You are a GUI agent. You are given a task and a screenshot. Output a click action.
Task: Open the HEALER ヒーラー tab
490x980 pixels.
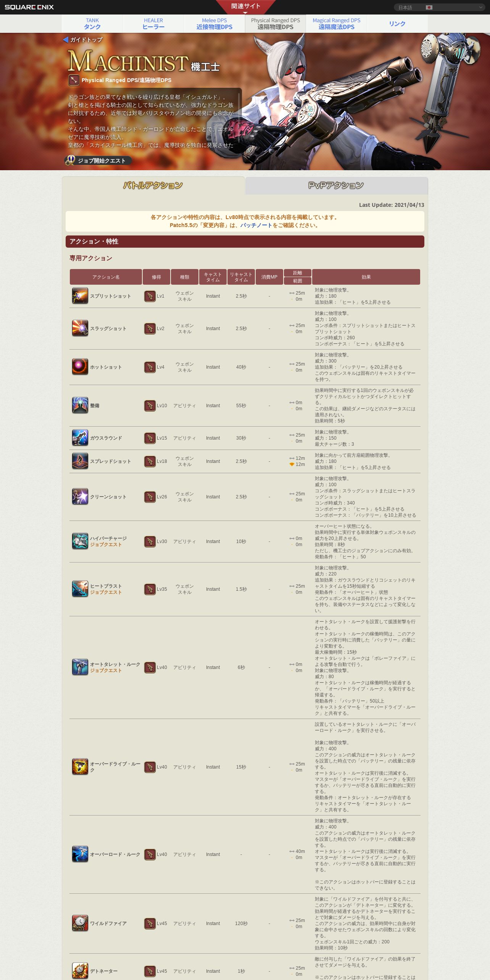point(153,24)
